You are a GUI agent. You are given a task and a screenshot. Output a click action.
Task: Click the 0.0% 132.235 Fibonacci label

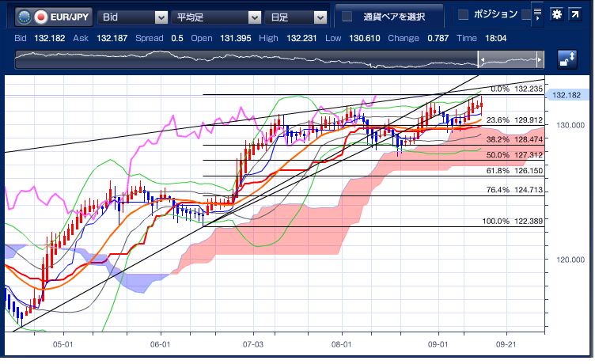click(517, 89)
